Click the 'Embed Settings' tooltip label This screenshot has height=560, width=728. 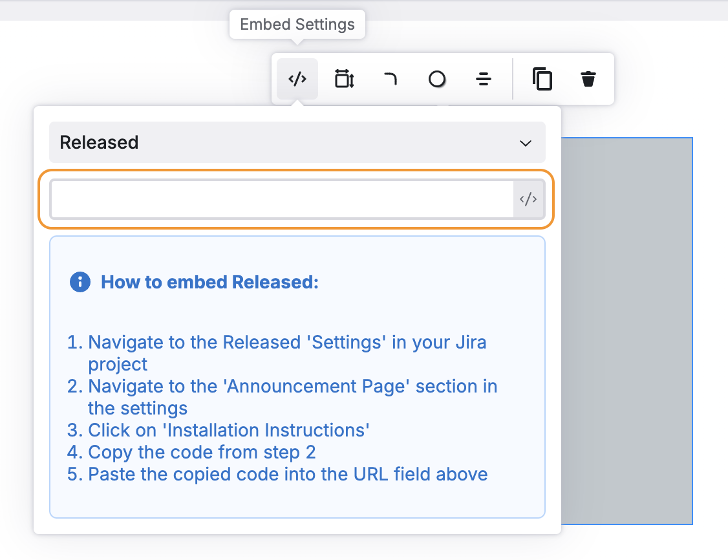(297, 24)
